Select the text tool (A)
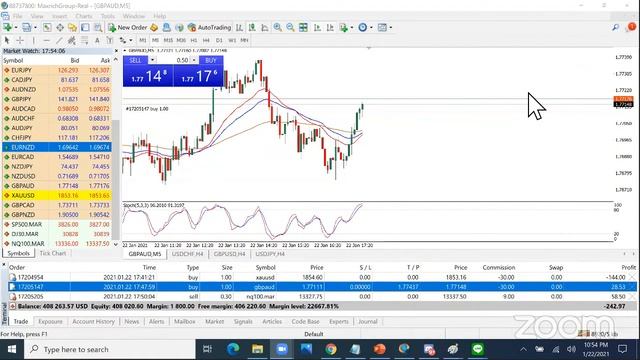 97,40
